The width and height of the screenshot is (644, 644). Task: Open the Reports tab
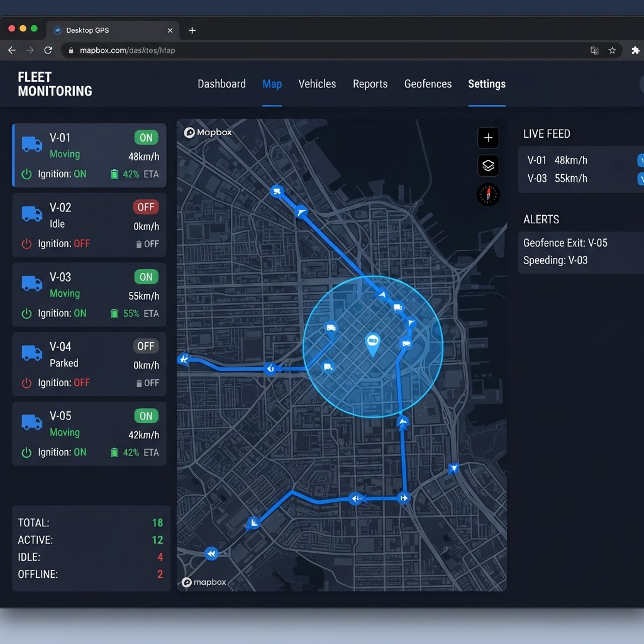click(370, 84)
